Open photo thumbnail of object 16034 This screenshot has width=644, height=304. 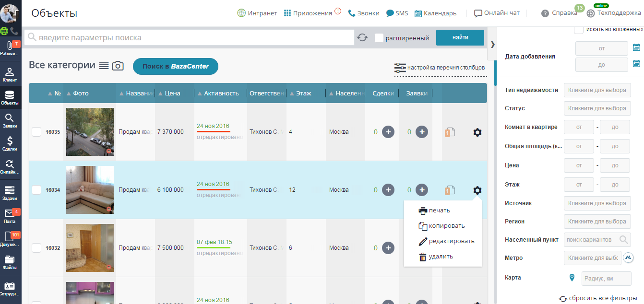(x=90, y=190)
